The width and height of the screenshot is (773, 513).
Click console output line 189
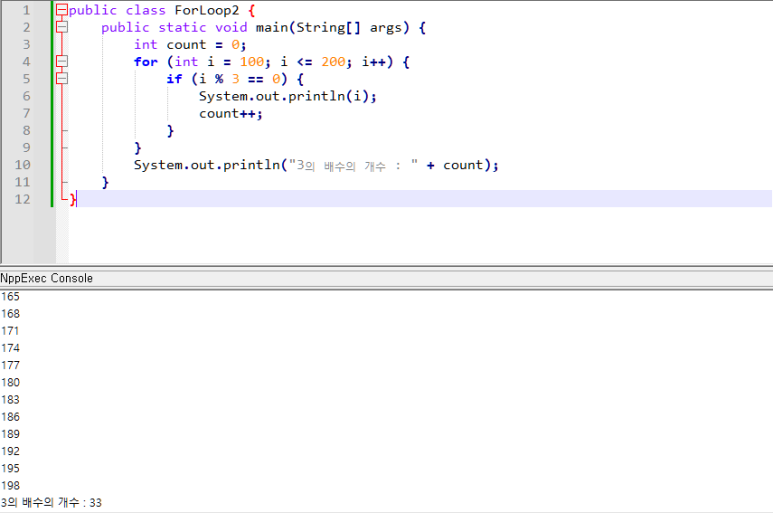[10, 434]
